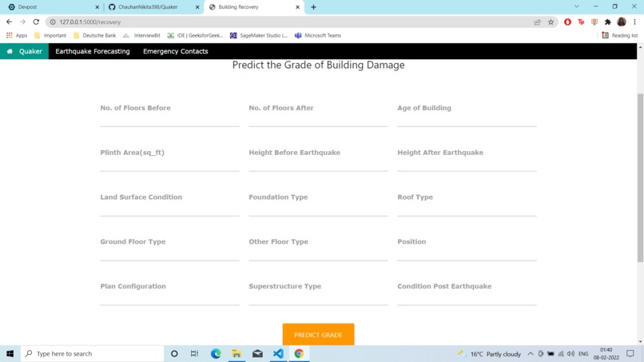Open the SageMaker Studio bookmark
This screenshot has width=644, height=362.
(x=259, y=35)
